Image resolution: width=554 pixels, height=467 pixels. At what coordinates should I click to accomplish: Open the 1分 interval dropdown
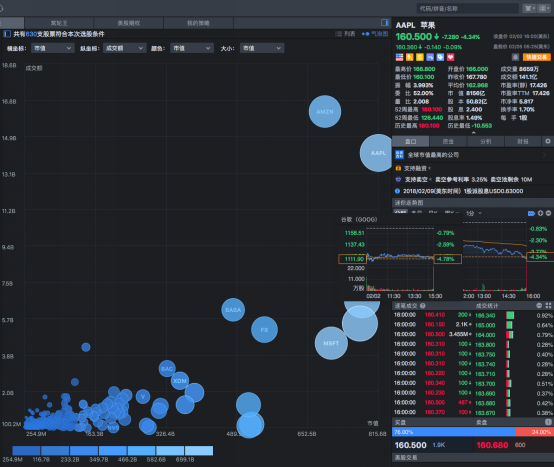pos(474,213)
